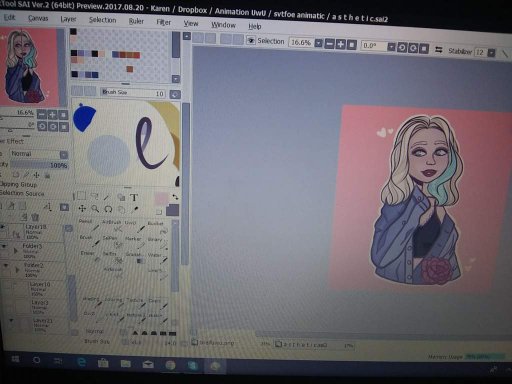This screenshot has height=384, width=512.
Task: Select the Text tool
Action: click(x=134, y=197)
